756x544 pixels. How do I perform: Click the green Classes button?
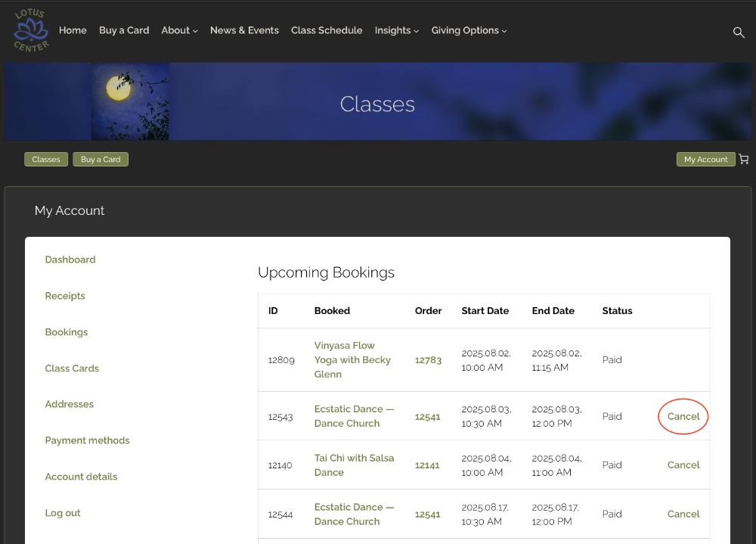pos(46,160)
